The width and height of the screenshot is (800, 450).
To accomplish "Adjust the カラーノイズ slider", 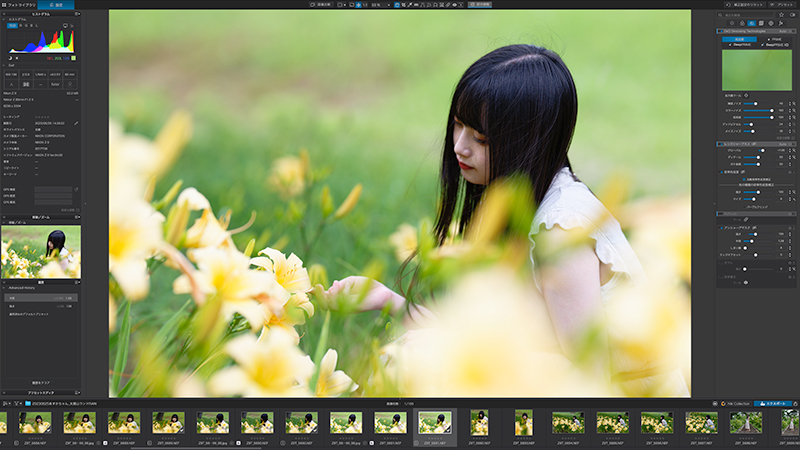I will (758, 110).
